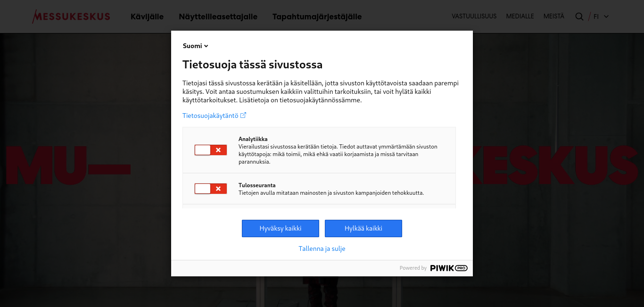644x307 pixels.
Task: Click the Messukeskus logo
Action: [71, 17]
